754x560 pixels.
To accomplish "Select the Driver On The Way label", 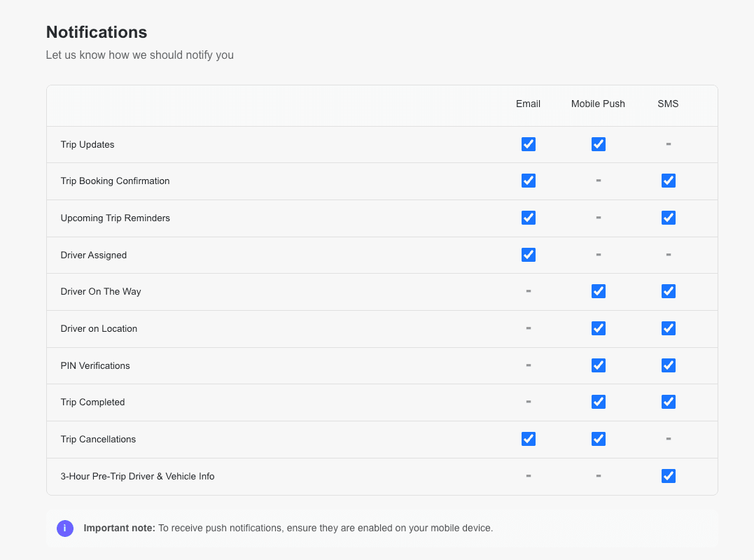I will click(101, 292).
